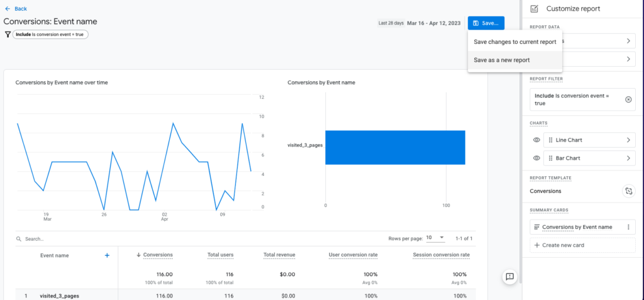Go back using the Back arrow
This screenshot has height=300, width=644.
click(8, 9)
